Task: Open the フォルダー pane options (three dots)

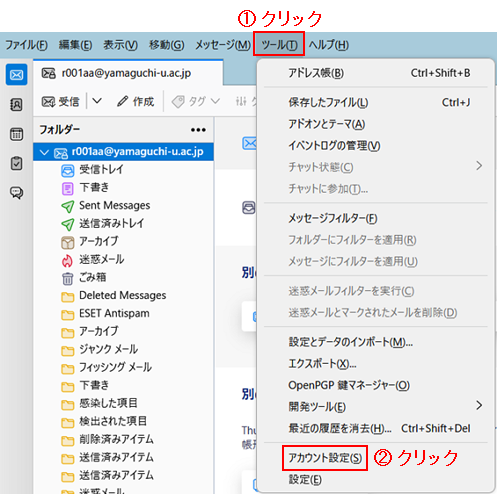Action: (198, 130)
